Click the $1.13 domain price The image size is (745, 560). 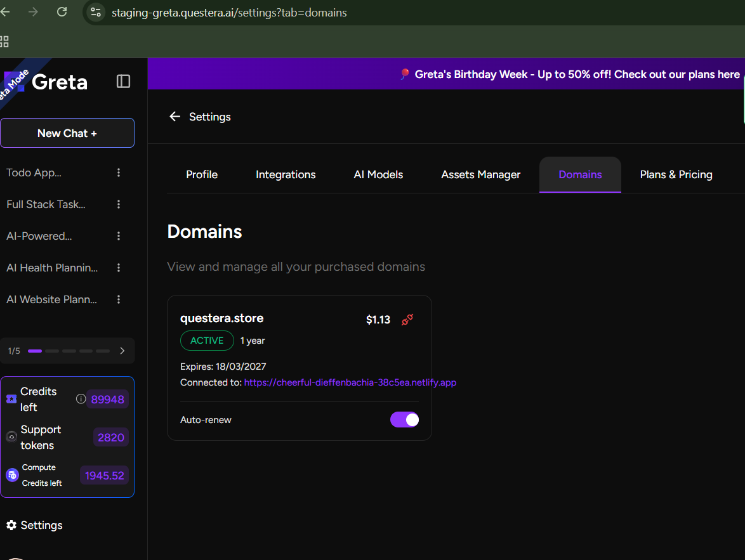click(x=378, y=320)
